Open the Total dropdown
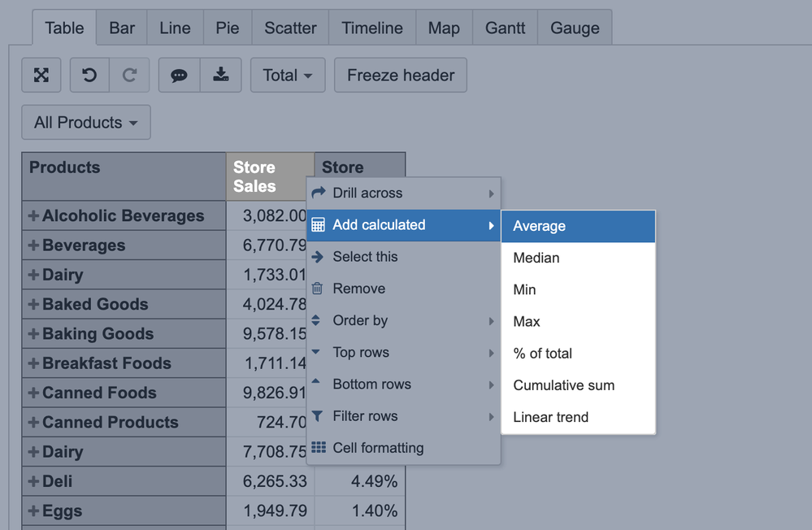Image resolution: width=812 pixels, height=530 pixels. [x=288, y=76]
